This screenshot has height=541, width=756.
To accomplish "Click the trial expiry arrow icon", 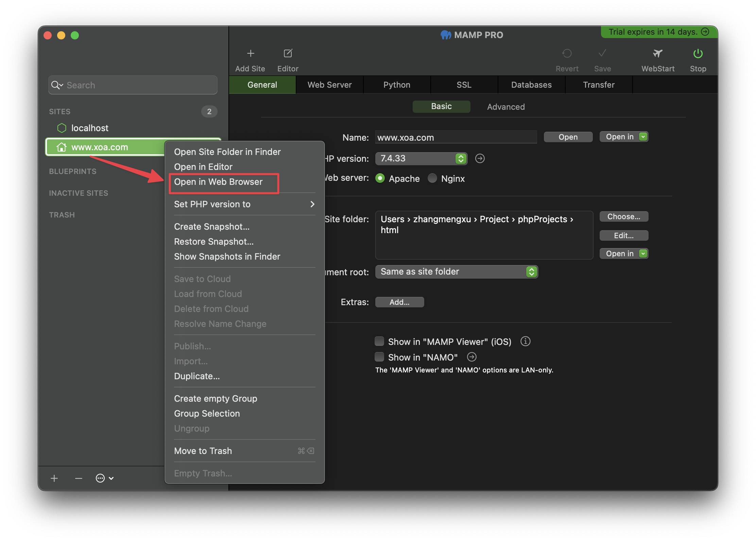I will tap(705, 32).
